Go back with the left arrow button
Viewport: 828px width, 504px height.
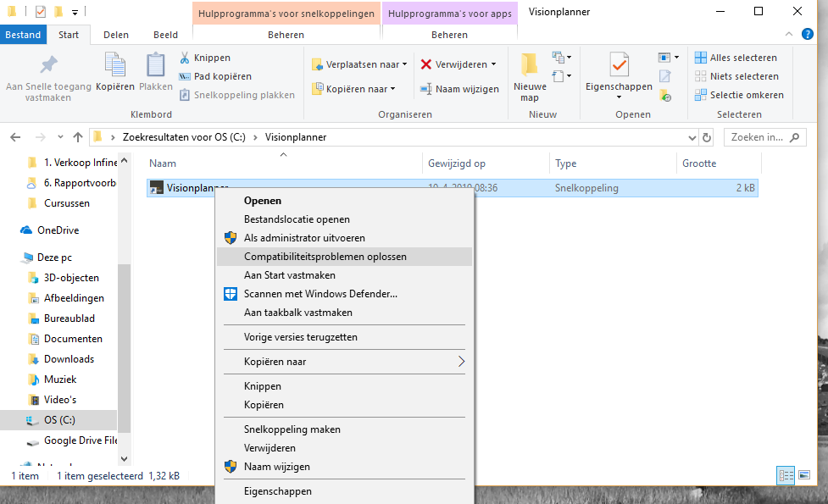[x=15, y=137]
